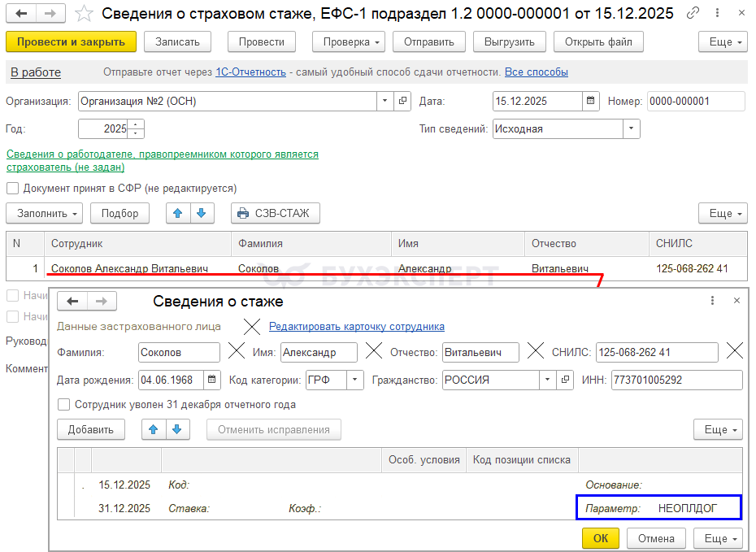Open calendar picker for Дата field
Image resolution: width=756 pixels, height=552 pixels.
pos(591,102)
